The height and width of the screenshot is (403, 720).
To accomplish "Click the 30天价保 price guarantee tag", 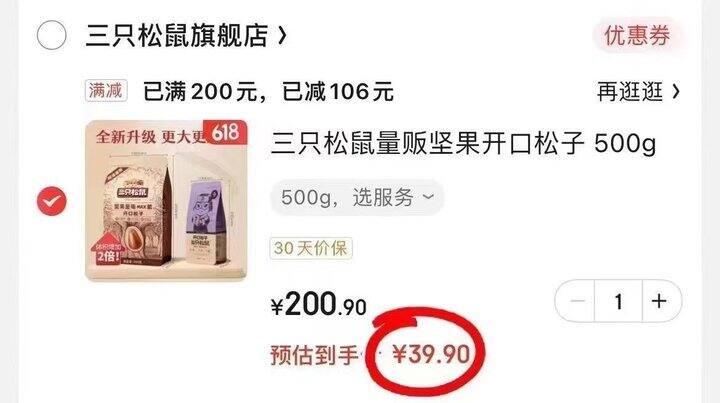I will pos(311,248).
